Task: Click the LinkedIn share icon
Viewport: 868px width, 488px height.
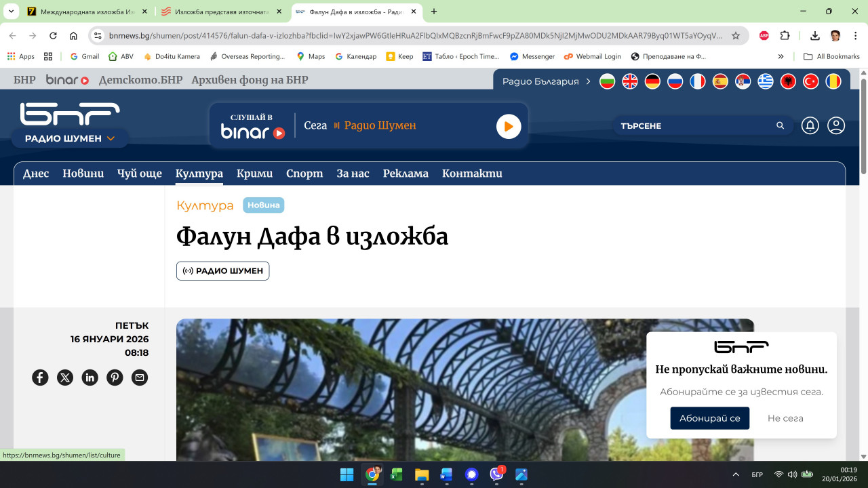Action: tap(90, 378)
